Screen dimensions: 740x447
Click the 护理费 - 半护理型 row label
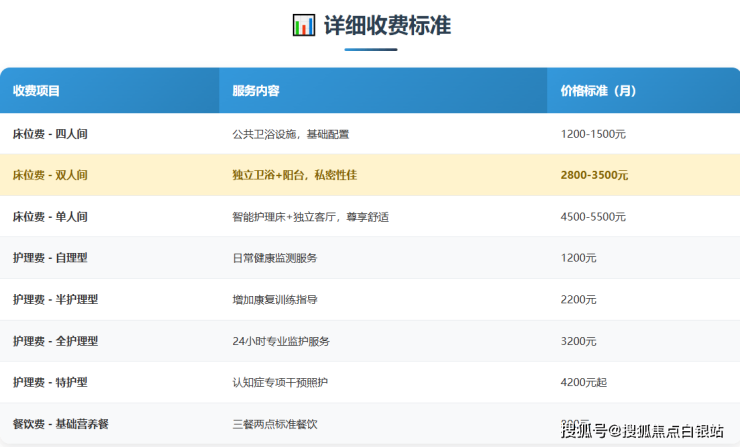click(x=55, y=299)
